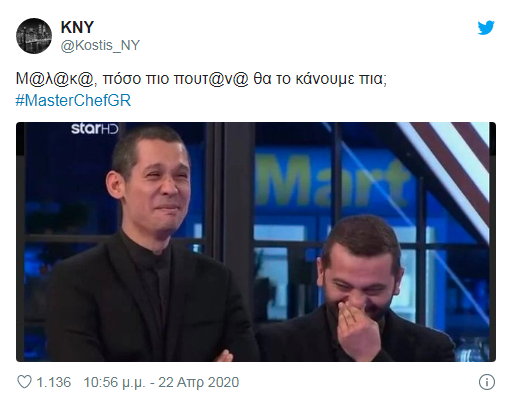Click the green Mart sign in the background
This screenshot has height=402, width=512.
[333, 180]
